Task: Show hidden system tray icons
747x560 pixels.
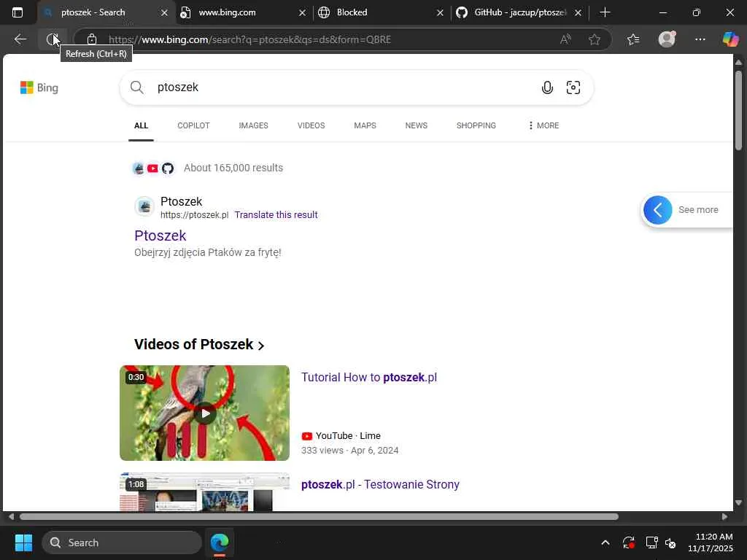Action: (605, 542)
